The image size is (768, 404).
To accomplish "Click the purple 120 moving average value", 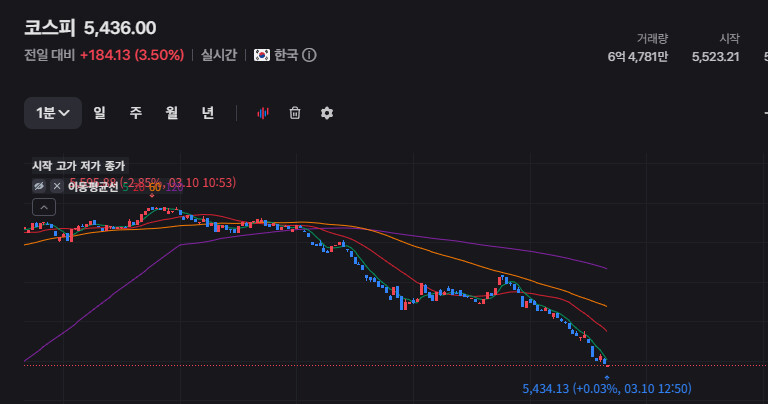I will [x=176, y=187].
